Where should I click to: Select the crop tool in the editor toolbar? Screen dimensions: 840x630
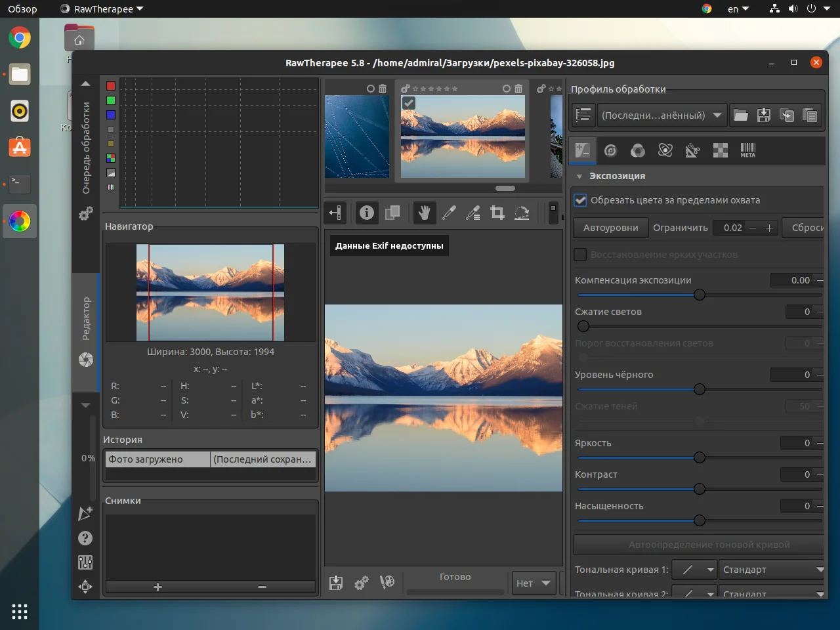coord(497,213)
